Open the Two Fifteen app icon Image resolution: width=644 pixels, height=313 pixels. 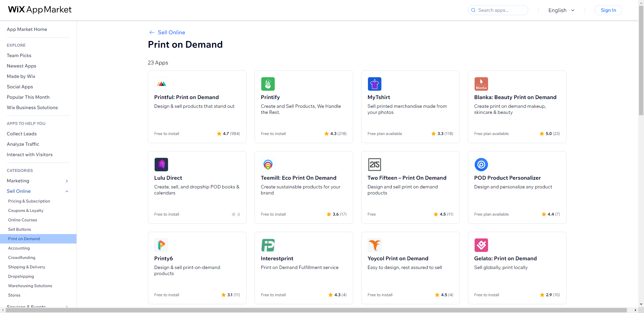point(374,165)
